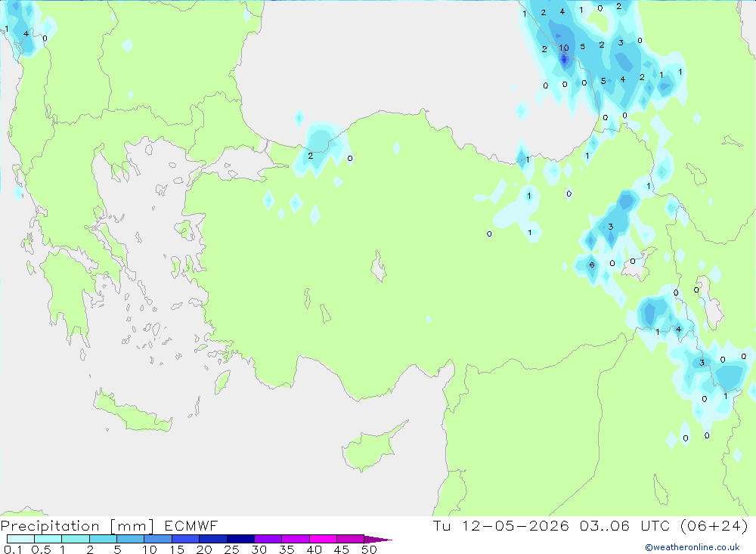Viewport: 756px width, 554px height.
Task: Click the '45' legend scale label
Action: click(342, 549)
